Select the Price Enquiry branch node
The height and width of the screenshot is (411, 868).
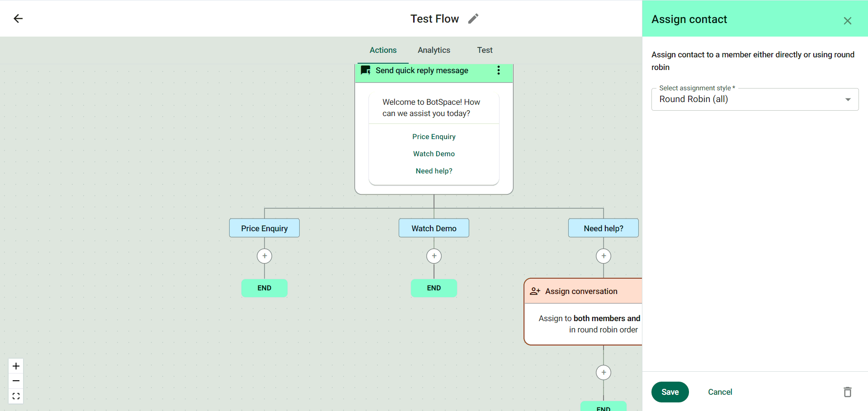pyautogui.click(x=264, y=228)
